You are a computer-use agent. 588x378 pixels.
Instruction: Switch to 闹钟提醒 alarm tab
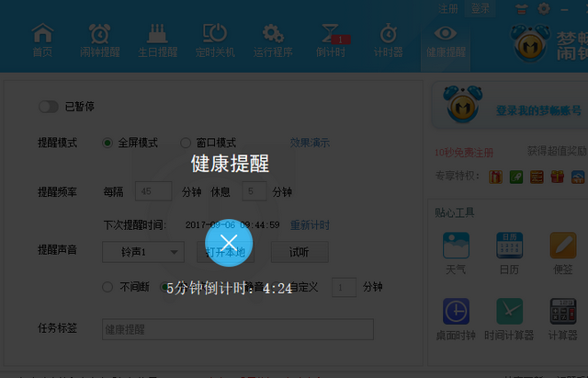click(x=99, y=39)
